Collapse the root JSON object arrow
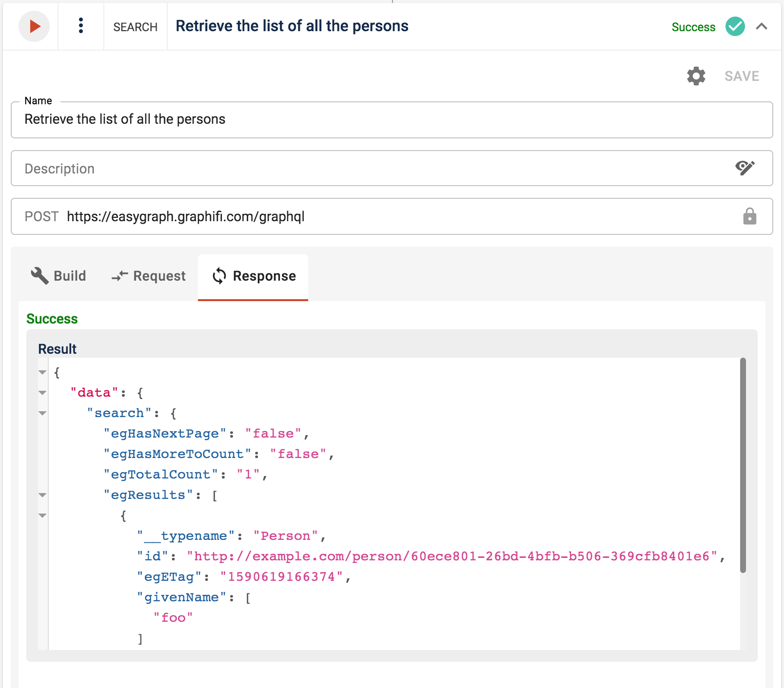Screen dimensions: 784x688 pos(43,373)
